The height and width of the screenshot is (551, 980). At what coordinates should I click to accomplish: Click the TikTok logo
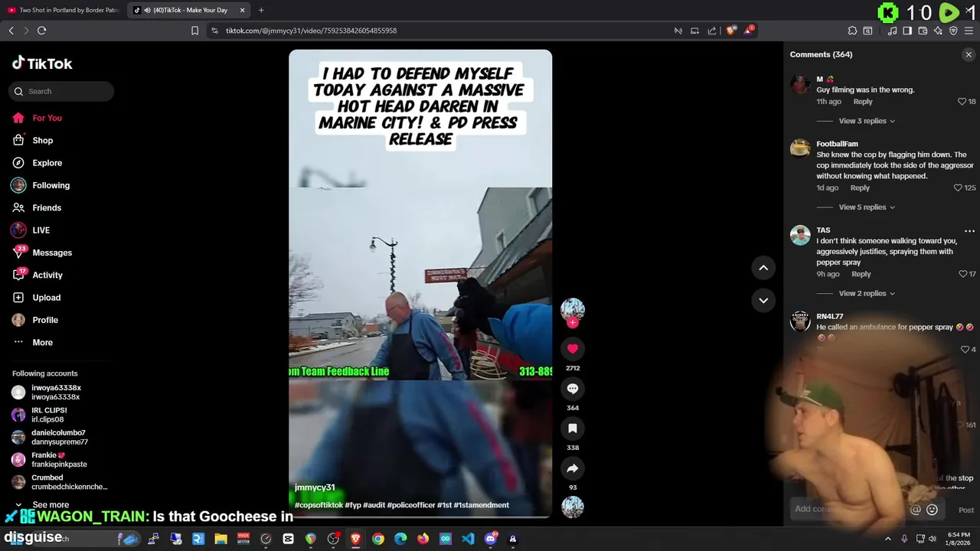click(42, 64)
